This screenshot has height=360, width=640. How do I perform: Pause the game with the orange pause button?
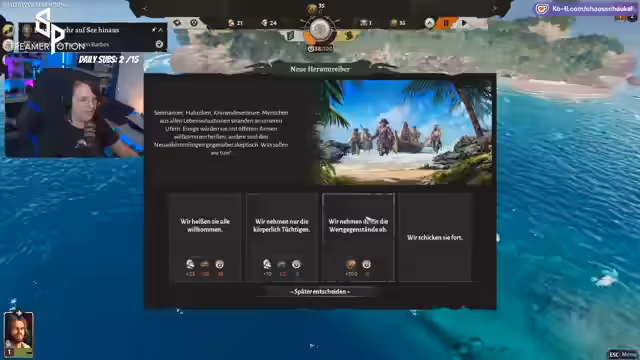pyautogui.click(x=446, y=23)
